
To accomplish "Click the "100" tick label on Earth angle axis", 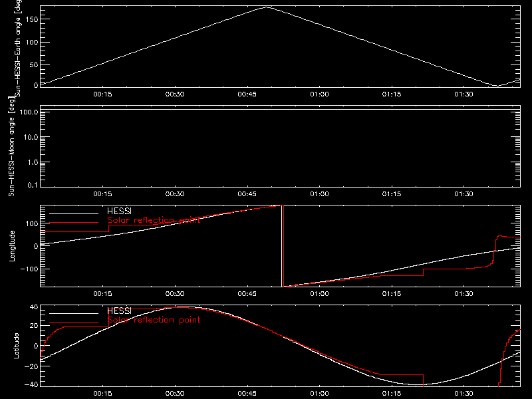I will pos(31,43).
